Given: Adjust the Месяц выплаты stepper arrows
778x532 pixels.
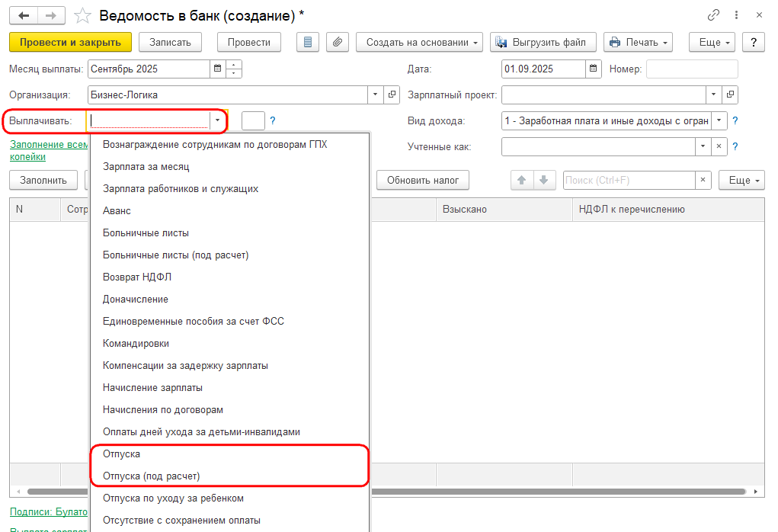Looking at the screenshot, I should [234, 69].
